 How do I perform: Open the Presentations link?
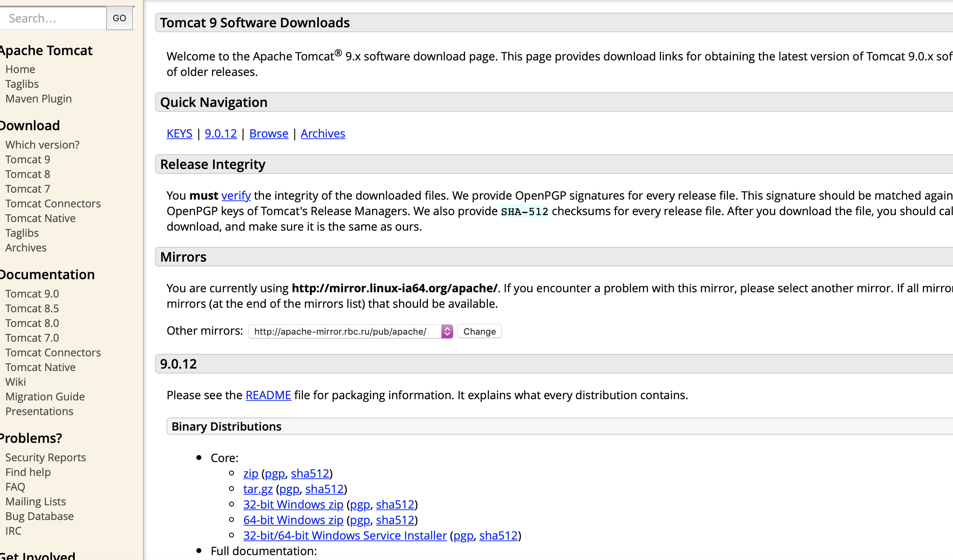(39, 411)
